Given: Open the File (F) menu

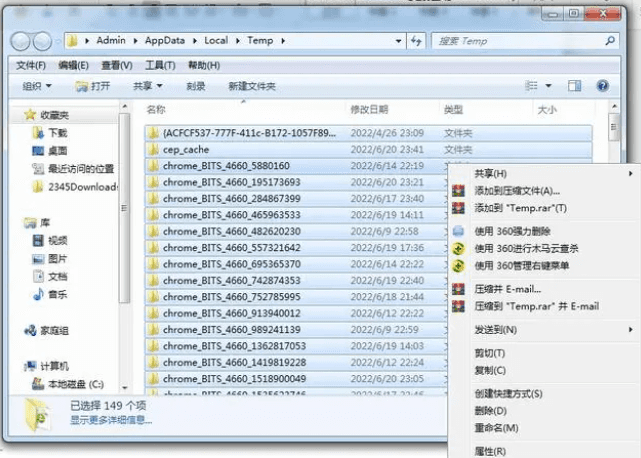Looking at the screenshot, I should (31, 65).
